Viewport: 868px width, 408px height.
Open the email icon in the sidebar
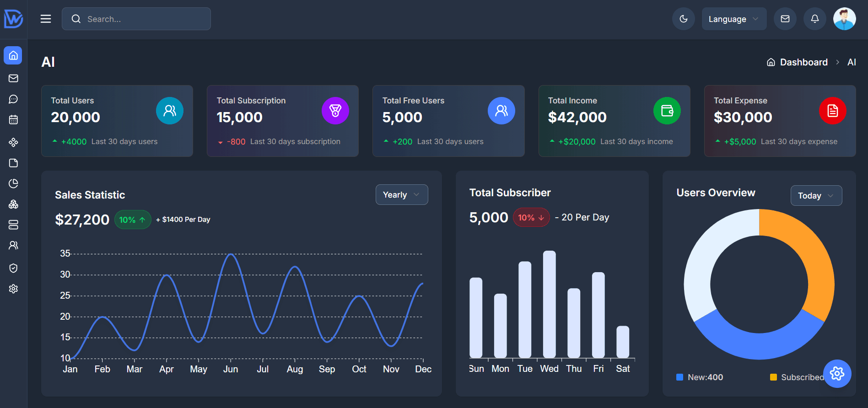point(13,78)
